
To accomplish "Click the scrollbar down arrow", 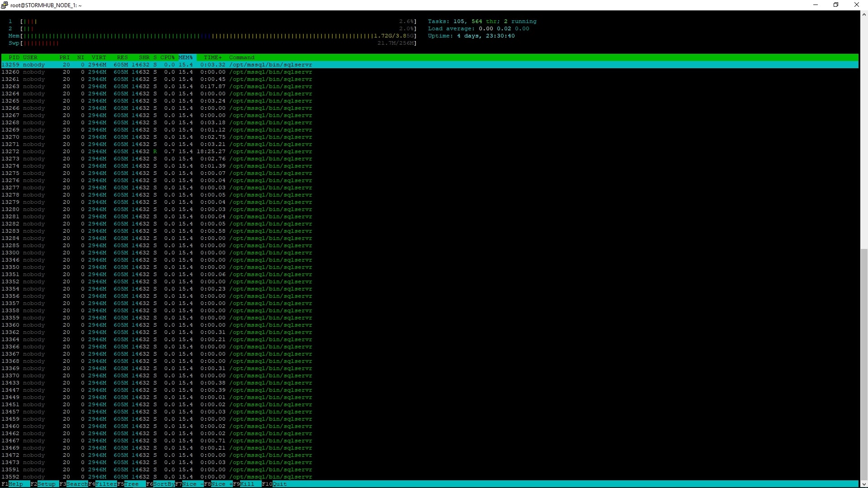I will [863, 484].
